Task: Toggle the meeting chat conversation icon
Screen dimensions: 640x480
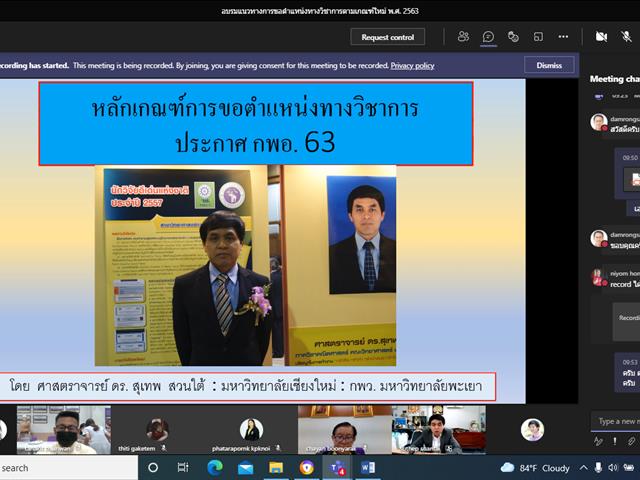Action: click(x=488, y=37)
